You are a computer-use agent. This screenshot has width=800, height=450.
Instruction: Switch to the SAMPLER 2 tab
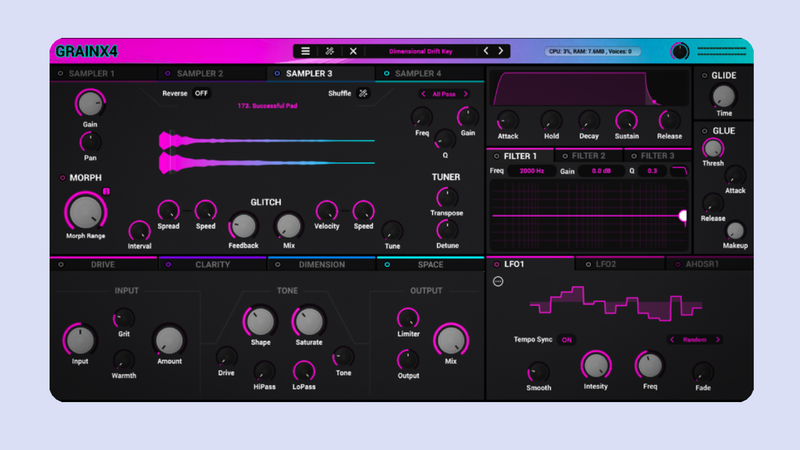(x=200, y=73)
